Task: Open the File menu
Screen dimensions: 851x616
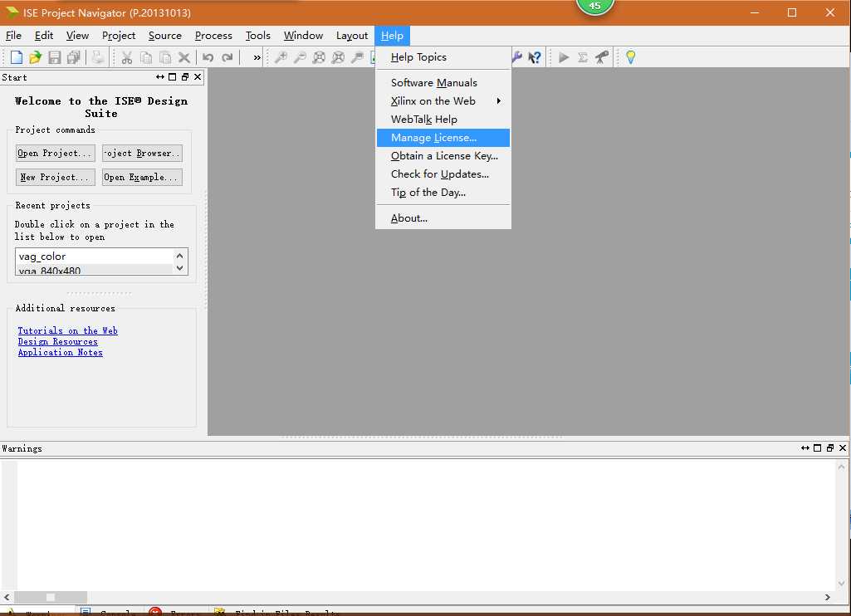Action: [x=13, y=35]
